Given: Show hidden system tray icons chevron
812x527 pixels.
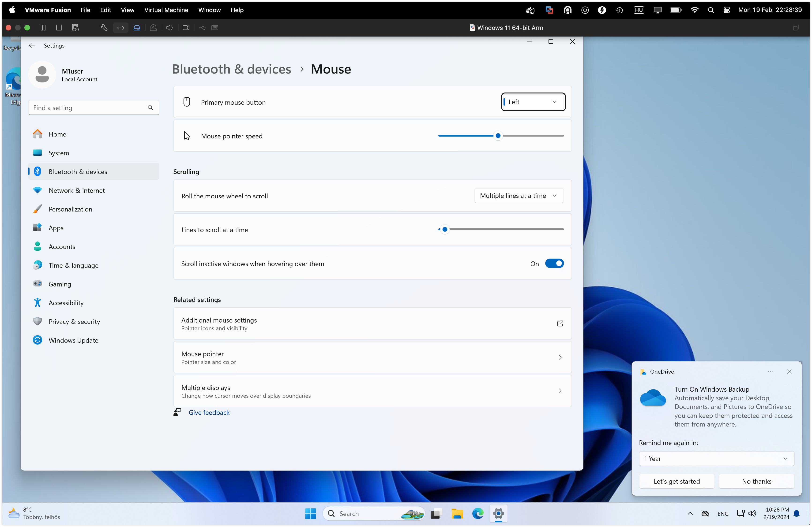Looking at the screenshot, I should tap(690, 513).
